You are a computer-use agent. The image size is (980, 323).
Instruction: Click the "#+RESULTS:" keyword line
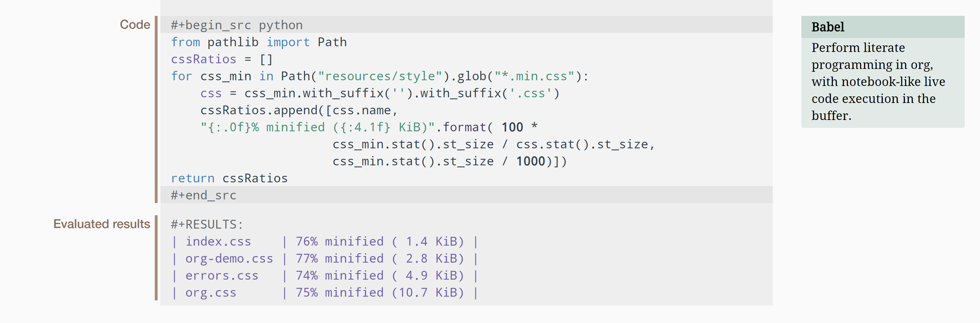click(207, 225)
